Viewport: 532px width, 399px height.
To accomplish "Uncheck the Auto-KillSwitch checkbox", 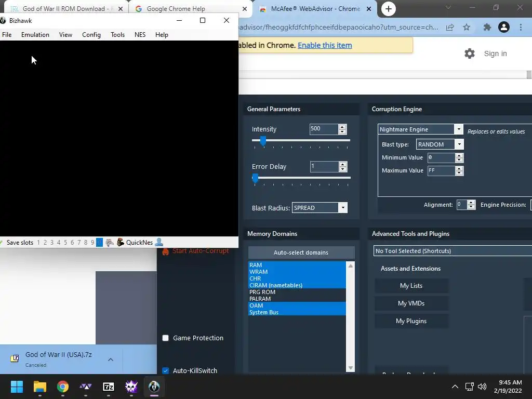I will pyautogui.click(x=166, y=370).
